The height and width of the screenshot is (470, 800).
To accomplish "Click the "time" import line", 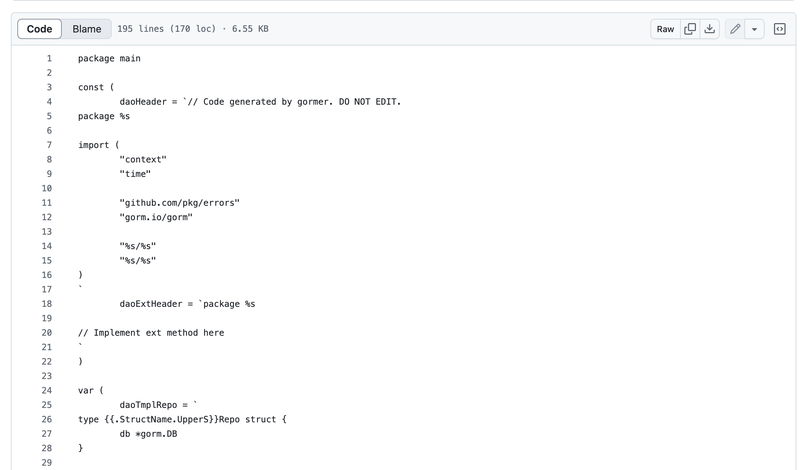I will click(x=135, y=174).
